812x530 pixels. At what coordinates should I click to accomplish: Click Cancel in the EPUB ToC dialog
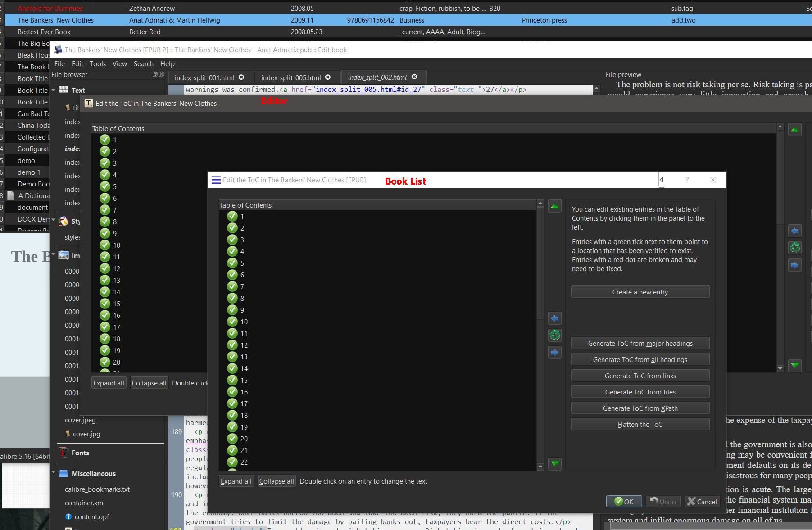point(702,502)
